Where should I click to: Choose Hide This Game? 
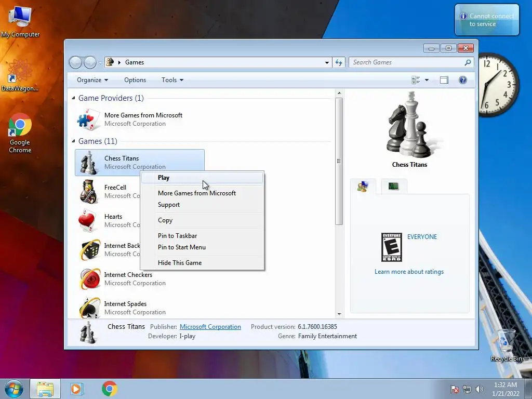[x=202, y=263]
